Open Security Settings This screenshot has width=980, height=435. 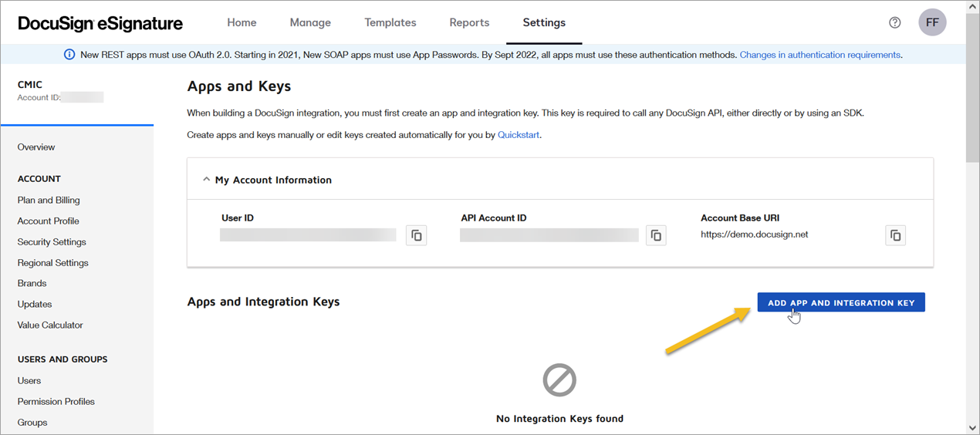pos(52,241)
